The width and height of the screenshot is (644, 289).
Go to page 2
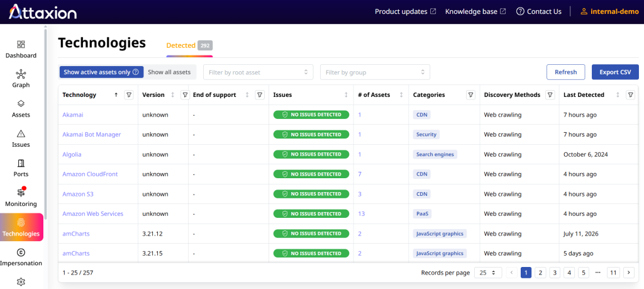(540, 273)
